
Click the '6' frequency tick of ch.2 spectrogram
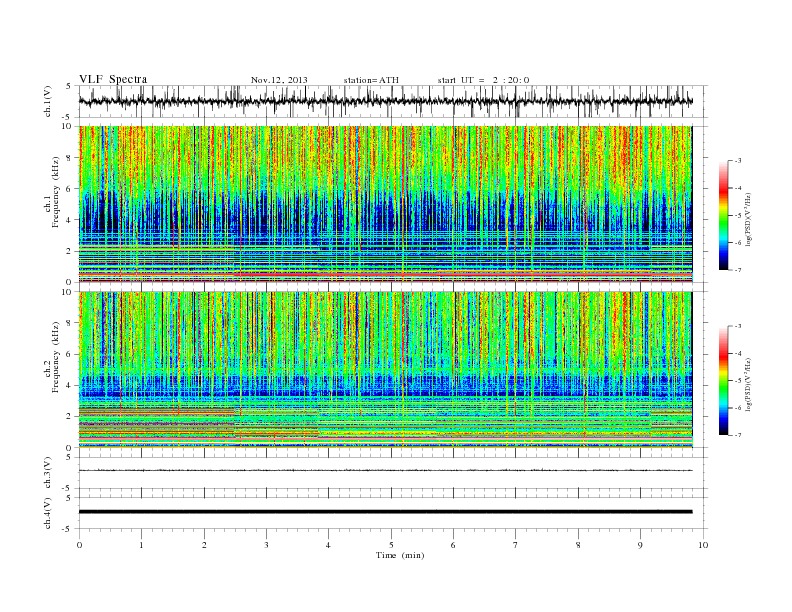tap(70, 354)
